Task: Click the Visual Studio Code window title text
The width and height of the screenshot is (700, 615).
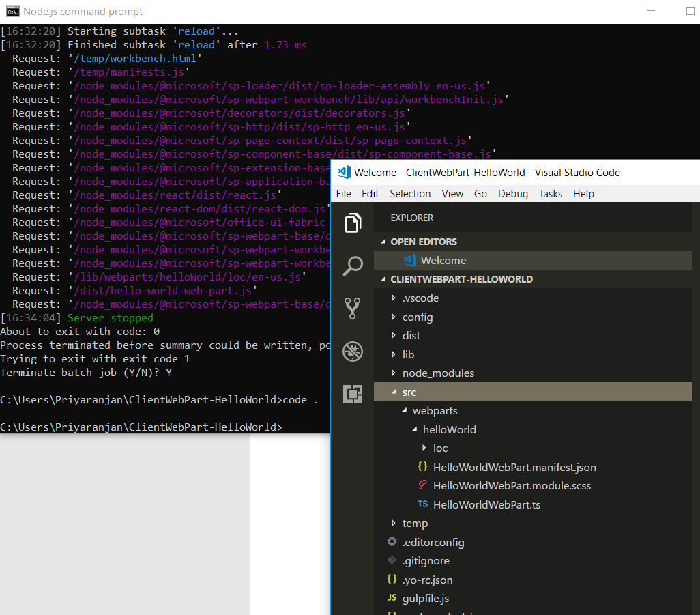Action: click(x=487, y=173)
